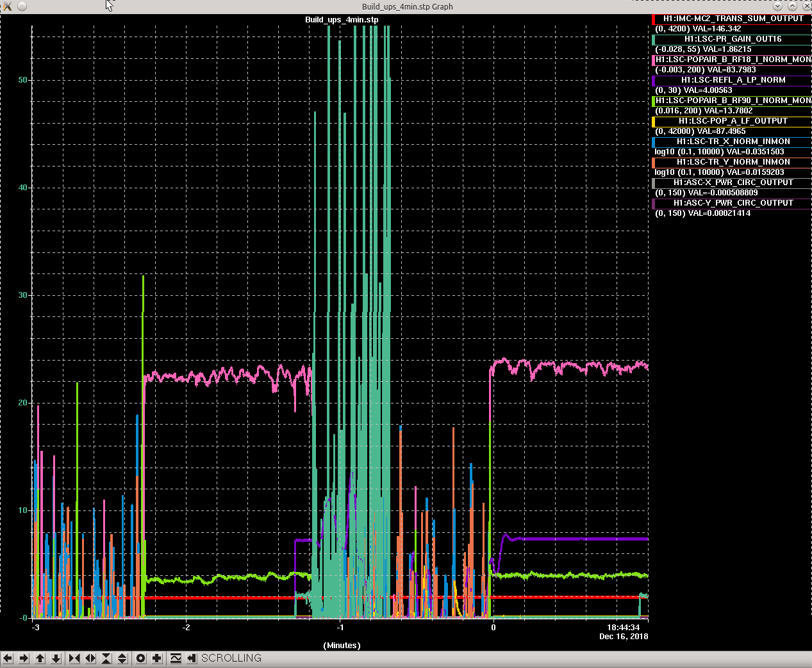Click the Dec 16, 2018 date label
The width and height of the screenshot is (812, 668).
(624, 637)
